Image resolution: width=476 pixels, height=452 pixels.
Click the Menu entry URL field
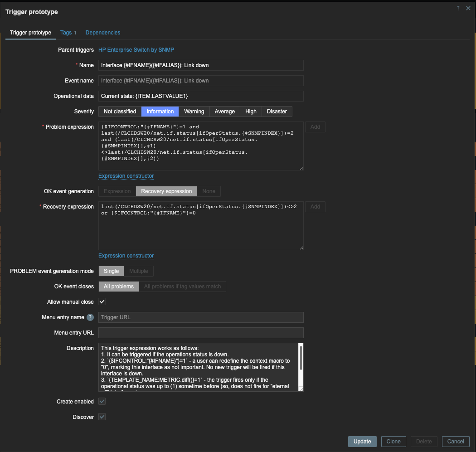click(201, 333)
